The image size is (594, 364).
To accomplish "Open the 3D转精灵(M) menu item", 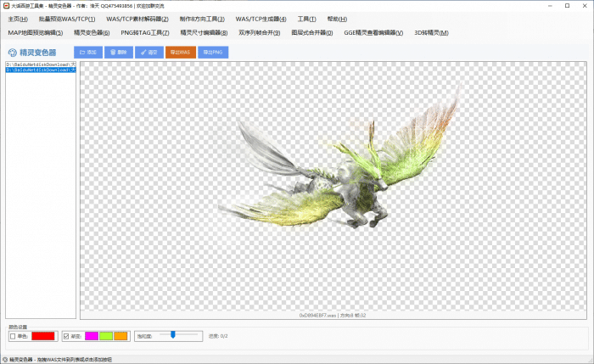I will click(x=430, y=32).
